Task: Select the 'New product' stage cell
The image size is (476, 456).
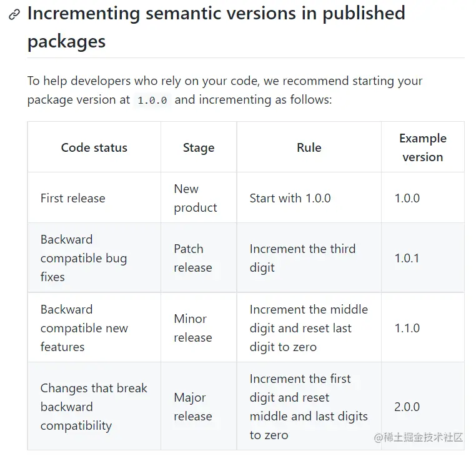Action: [199, 198]
